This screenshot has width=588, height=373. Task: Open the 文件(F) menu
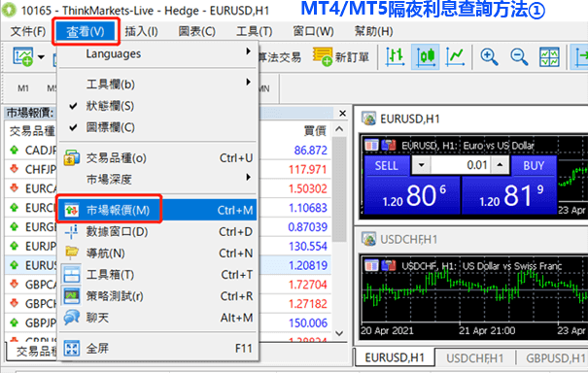27,31
